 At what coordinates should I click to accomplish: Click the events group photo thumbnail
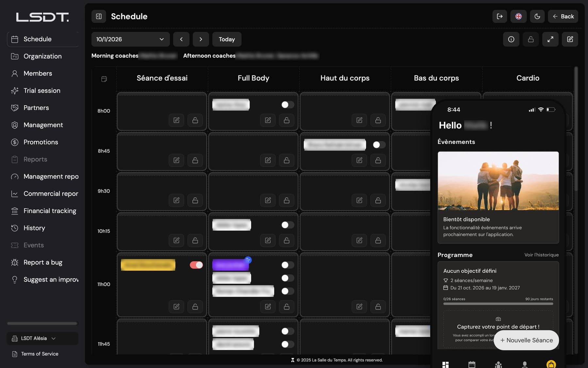click(498, 181)
